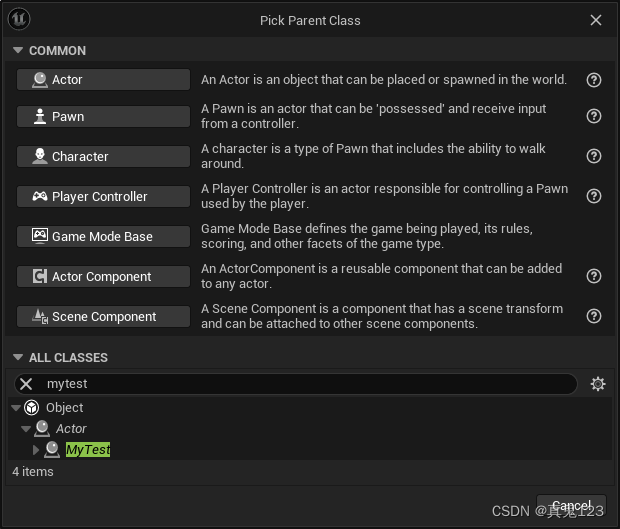The image size is (620, 529).
Task: Collapse the Object tree node
Action: [16, 408]
